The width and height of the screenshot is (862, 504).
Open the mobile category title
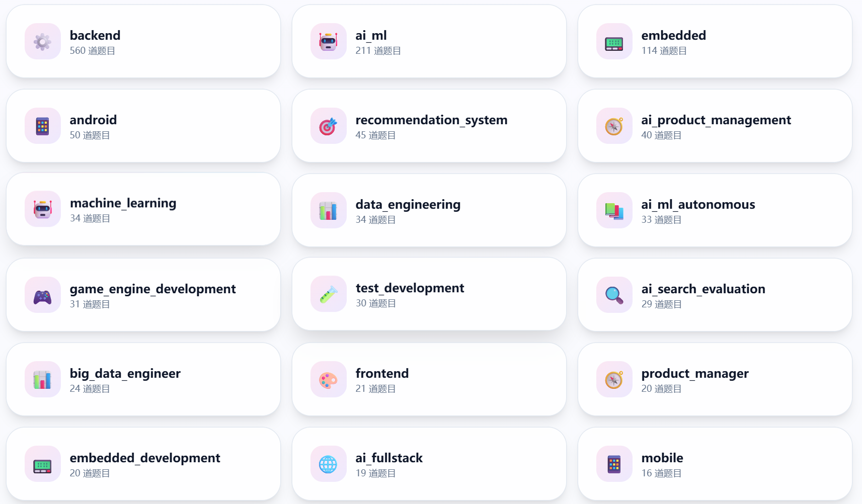[x=662, y=458]
